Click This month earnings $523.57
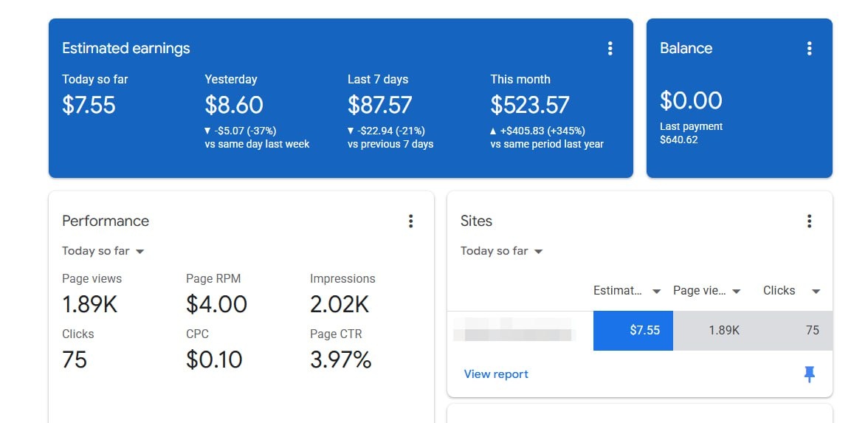Screen dimensions: 868x423 [530, 105]
